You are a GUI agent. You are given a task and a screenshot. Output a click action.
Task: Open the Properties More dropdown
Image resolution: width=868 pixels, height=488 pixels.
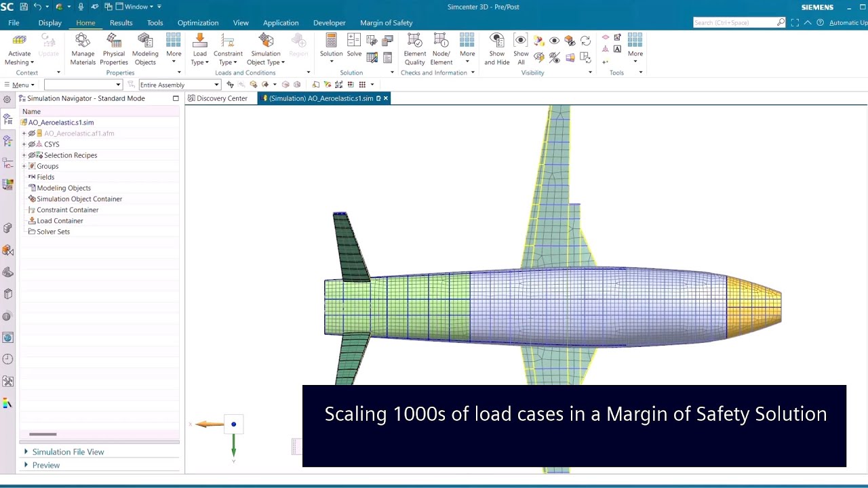(x=174, y=49)
